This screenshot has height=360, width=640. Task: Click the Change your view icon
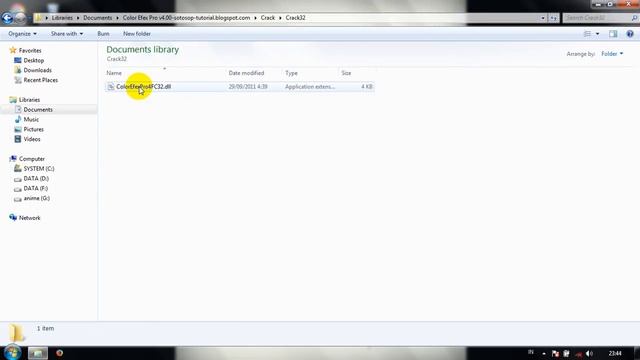pos(587,34)
